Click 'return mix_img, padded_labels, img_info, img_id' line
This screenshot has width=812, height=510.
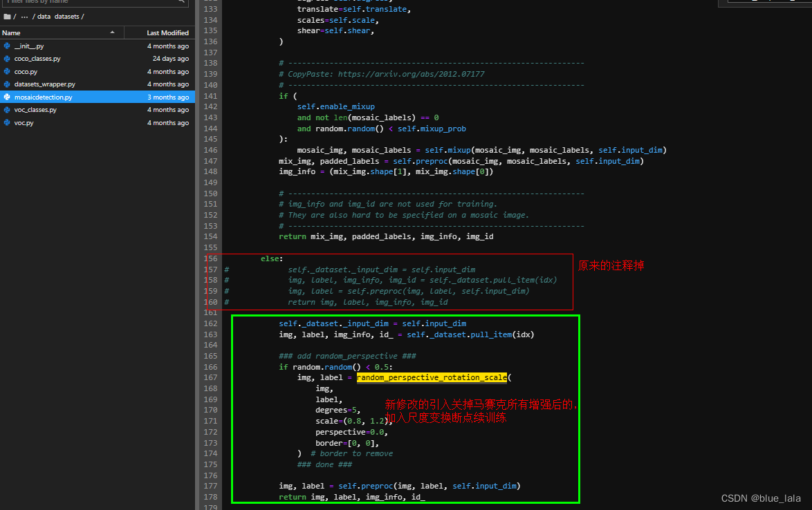[386, 236]
